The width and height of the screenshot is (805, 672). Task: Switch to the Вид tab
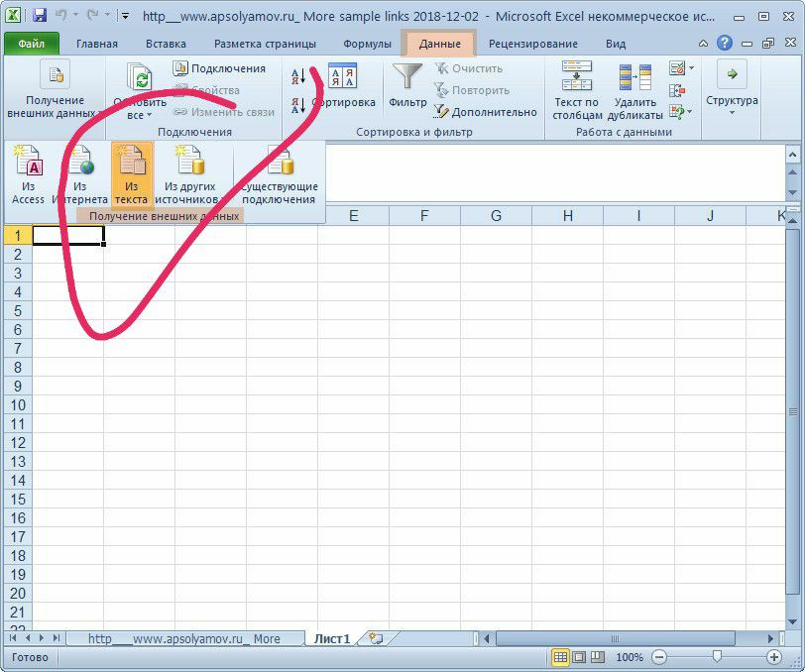[616, 45]
